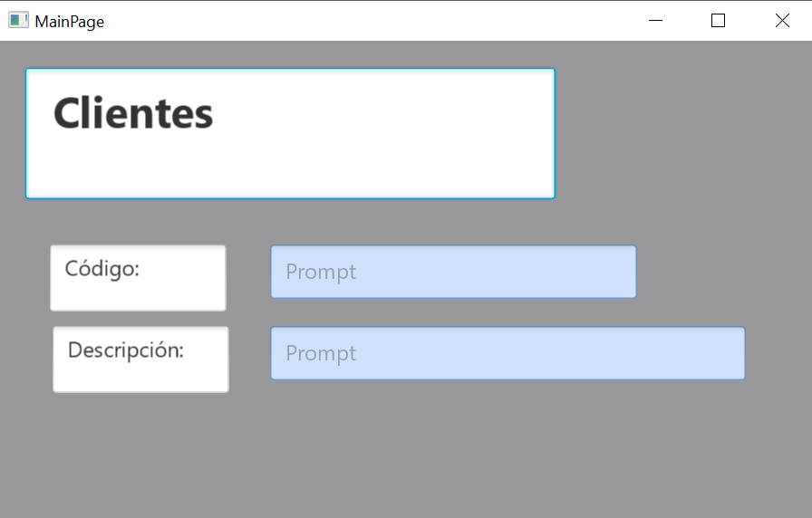Click the "MainPage" window title text
The height and width of the screenshot is (518, 812).
point(69,21)
